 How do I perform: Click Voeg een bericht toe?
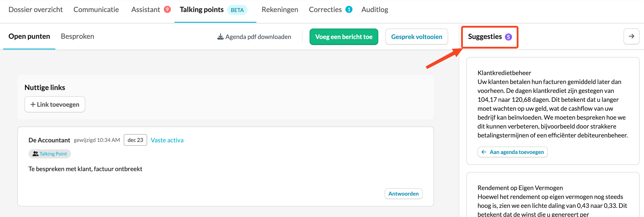(344, 37)
